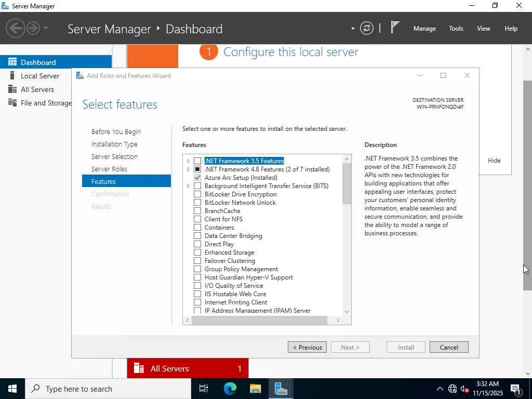Toggle .NET Framework 4.8 Features checkbox

point(197,169)
